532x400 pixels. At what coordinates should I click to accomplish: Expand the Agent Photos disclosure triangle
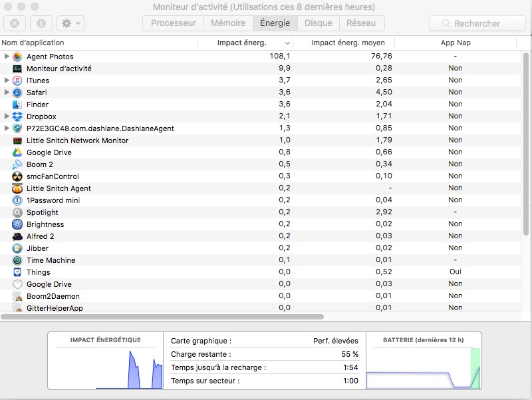(7, 56)
